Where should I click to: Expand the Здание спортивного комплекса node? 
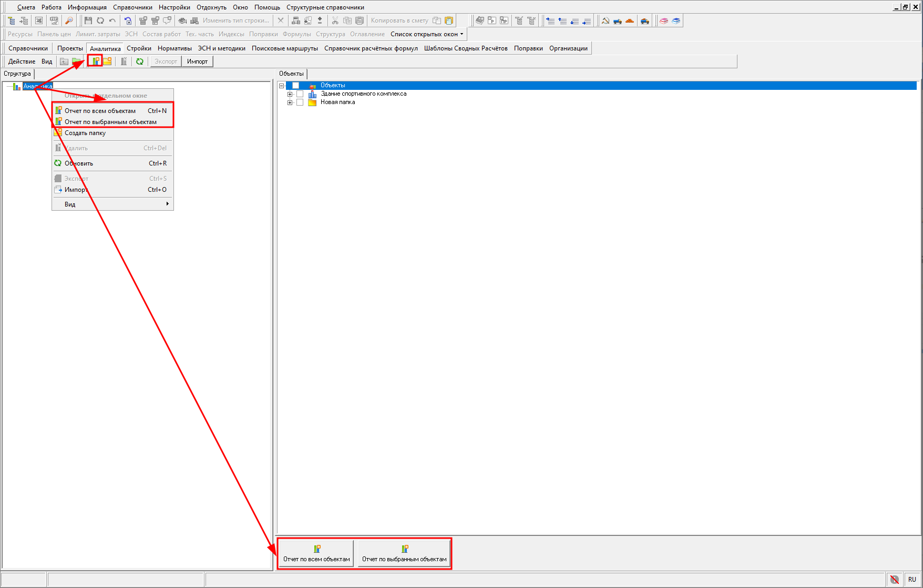(290, 94)
